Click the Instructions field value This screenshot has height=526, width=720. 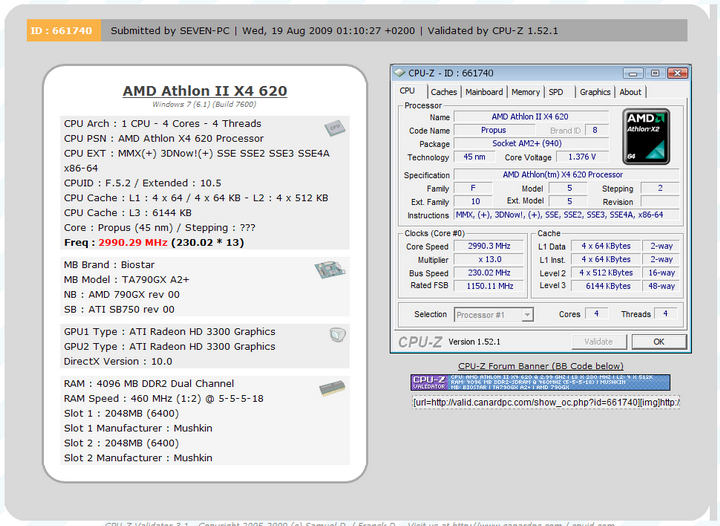point(566,215)
